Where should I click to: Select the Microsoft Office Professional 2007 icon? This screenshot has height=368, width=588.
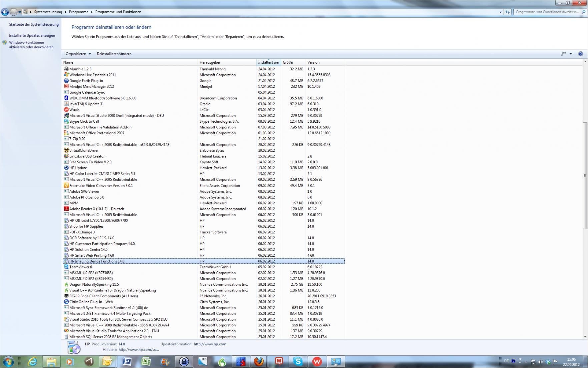point(66,133)
